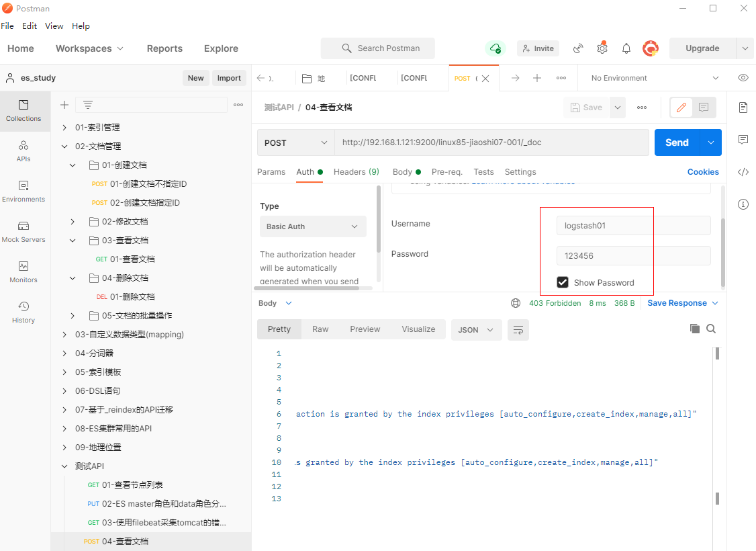Image resolution: width=756 pixels, height=551 pixels.
Task: Click the notifications bell icon
Action: 626,48
